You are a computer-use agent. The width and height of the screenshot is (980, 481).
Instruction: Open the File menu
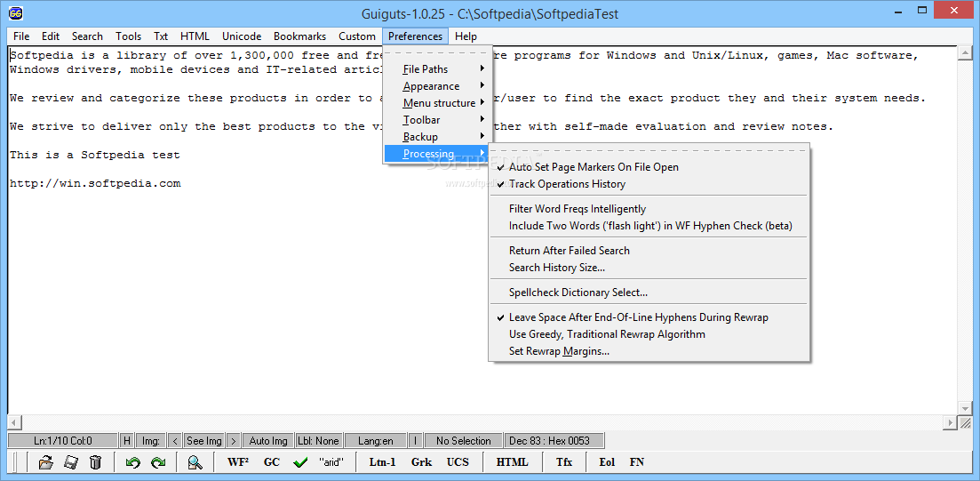[21, 36]
